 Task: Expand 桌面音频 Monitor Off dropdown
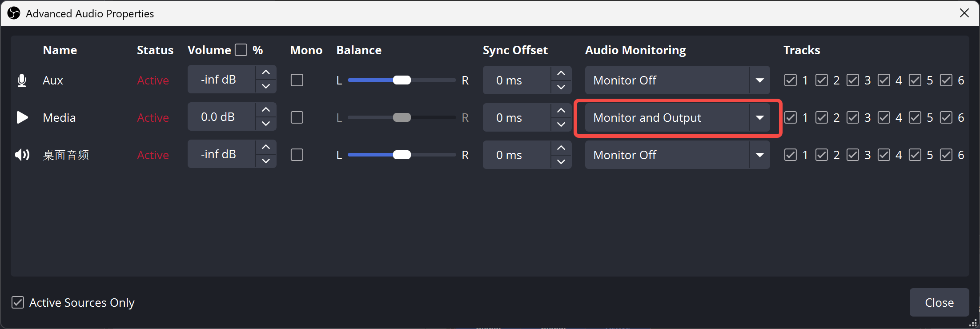click(x=677, y=155)
